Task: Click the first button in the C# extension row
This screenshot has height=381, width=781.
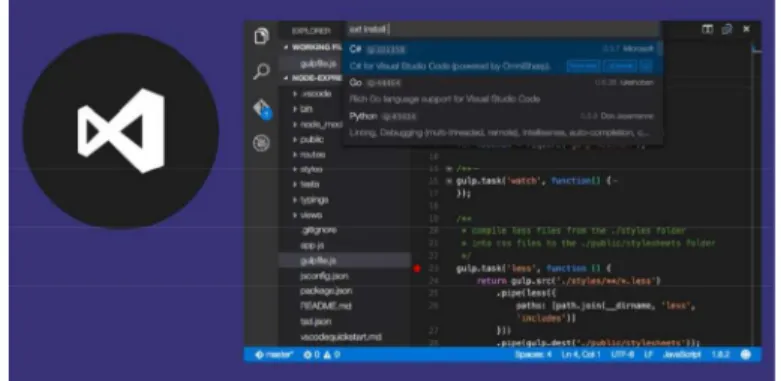Action: tap(583, 66)
